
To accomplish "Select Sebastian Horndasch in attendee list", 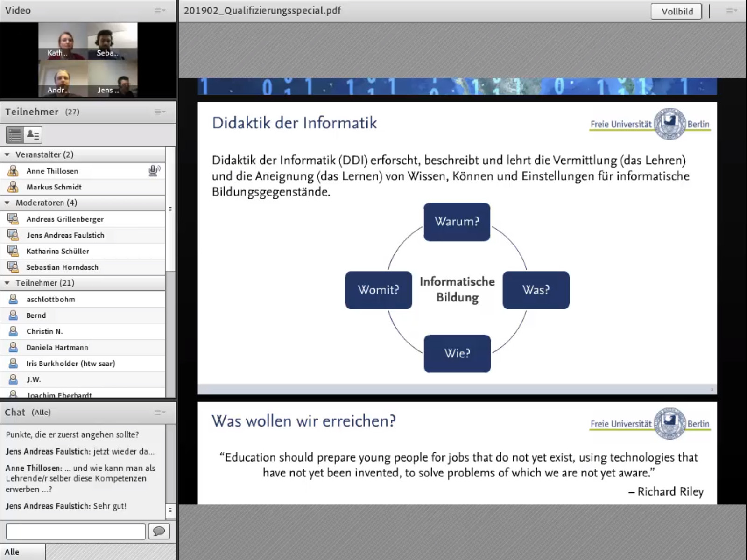I will tap(83, 267).
